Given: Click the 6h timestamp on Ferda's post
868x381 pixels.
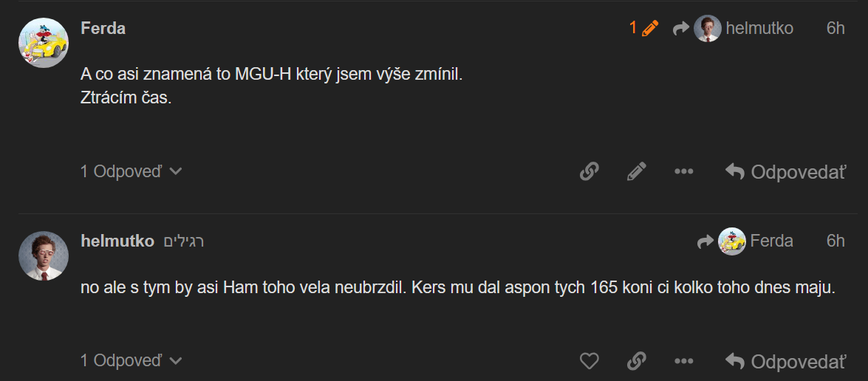Looking at the screenshot, I should (835, 29).
